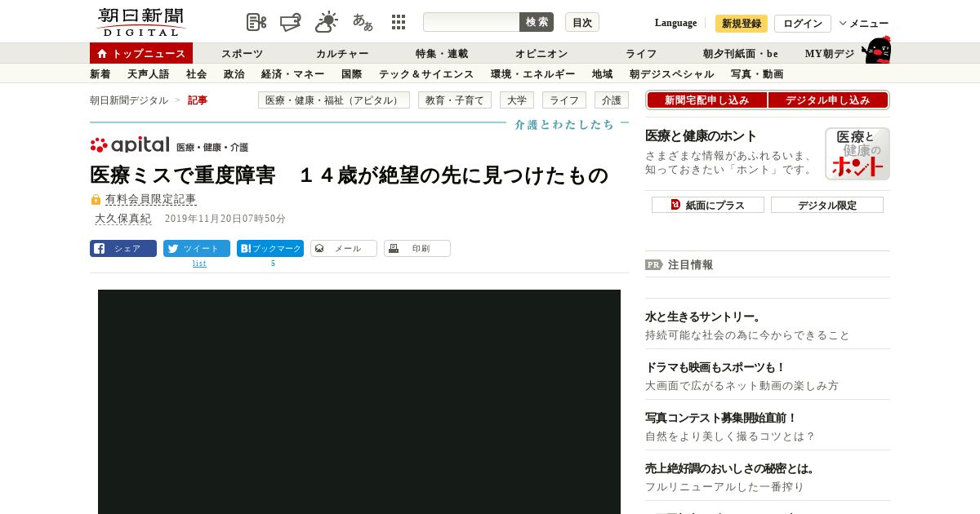Viewport: 980px width, 514px height.
Task: Print this article
Action: point(417,249)
